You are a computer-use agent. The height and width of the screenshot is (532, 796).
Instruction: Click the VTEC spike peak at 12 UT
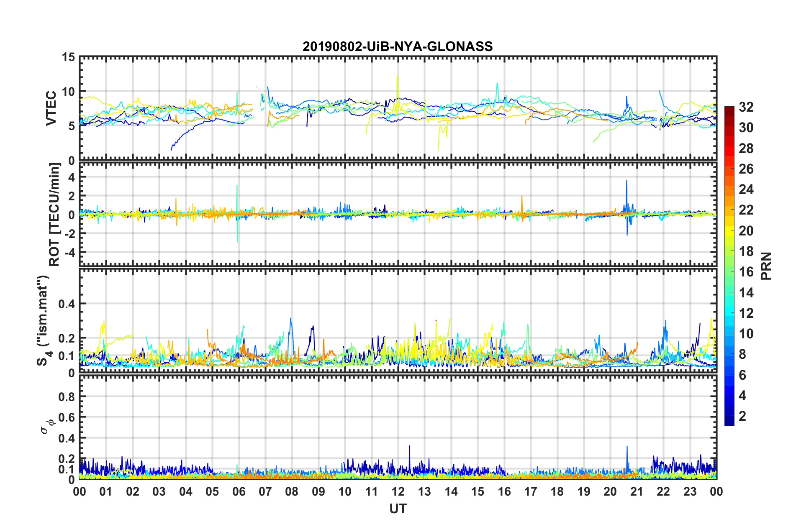coord(398,76)
